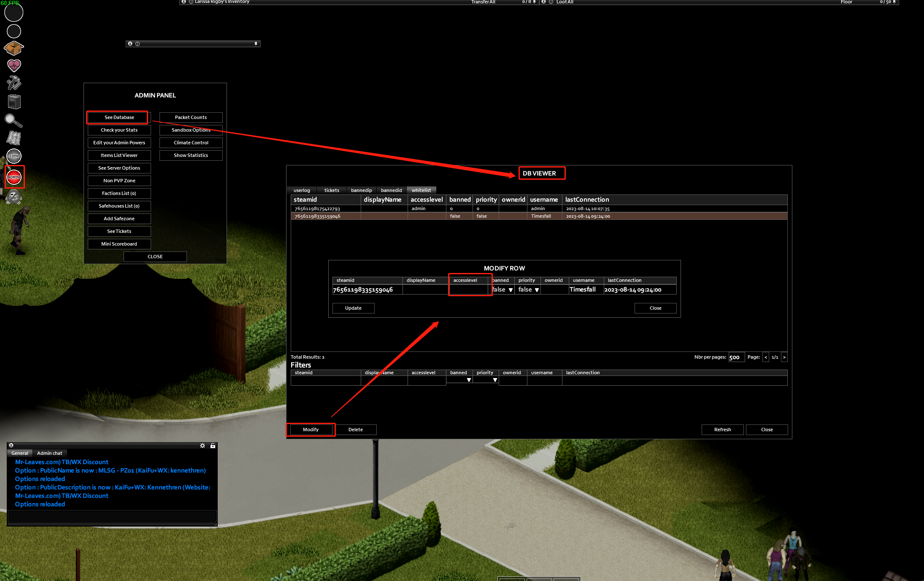Screen dimensions: 924x581
Task: Close the Modify Row dialog
Action: click(656, 308)
